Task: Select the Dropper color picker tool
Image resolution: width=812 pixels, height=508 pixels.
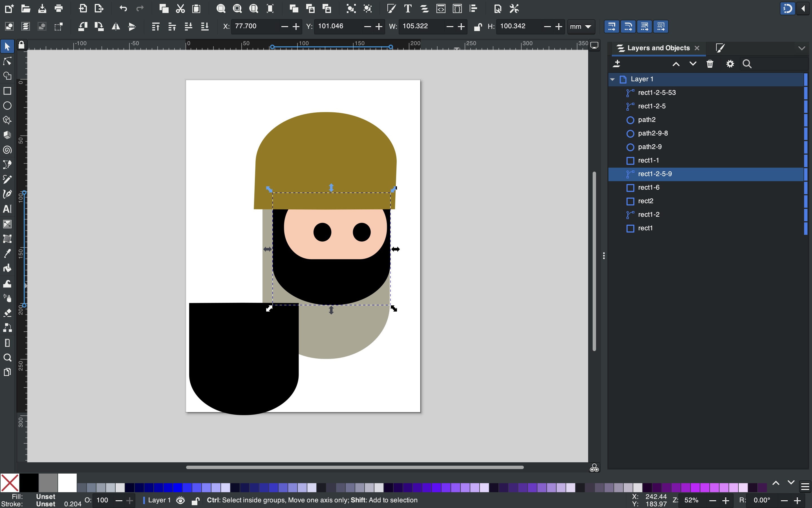Action: click(7, 253)
